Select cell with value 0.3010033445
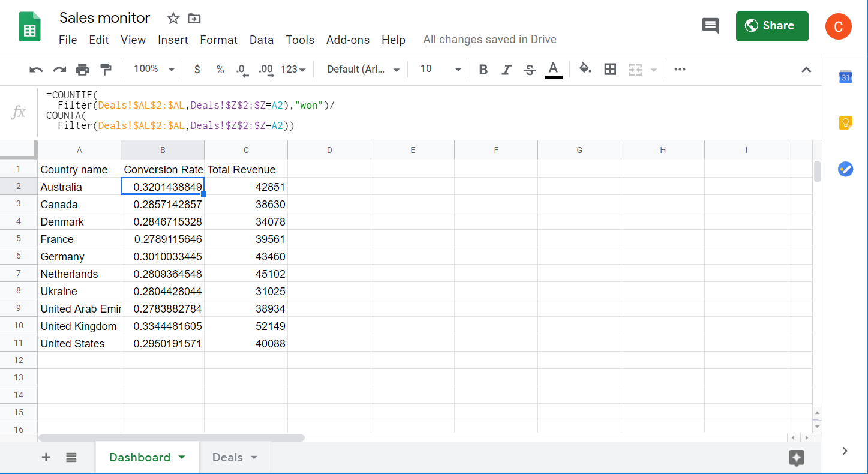The width and height of the screenshot is (868, 474). point(163,257)
